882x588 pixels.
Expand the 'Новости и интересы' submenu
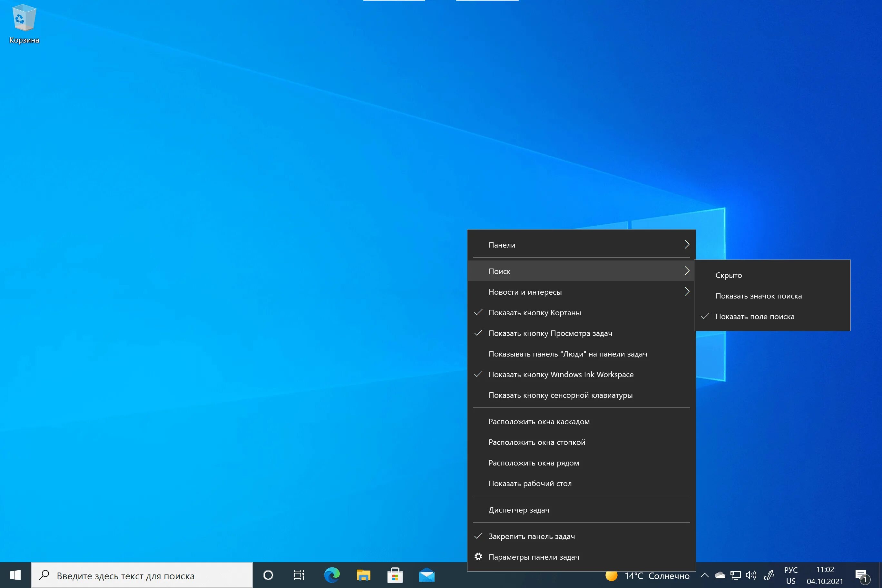click(581, 292)
